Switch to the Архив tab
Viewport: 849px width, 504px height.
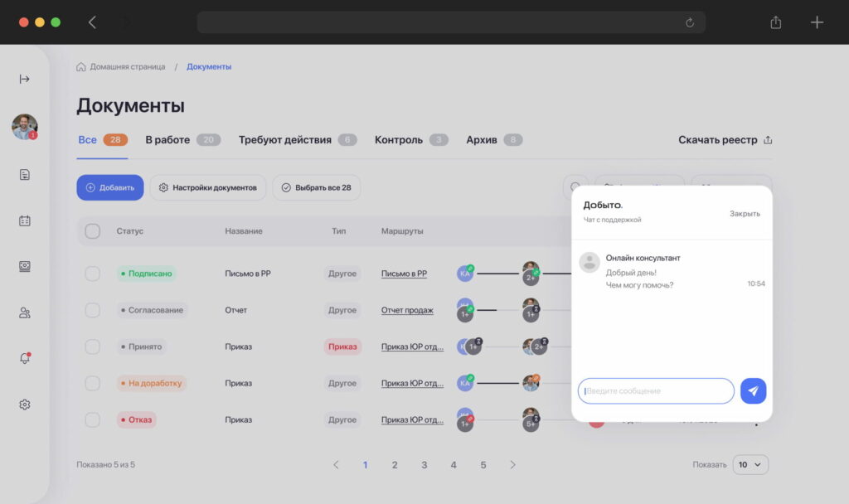(482, 140)
